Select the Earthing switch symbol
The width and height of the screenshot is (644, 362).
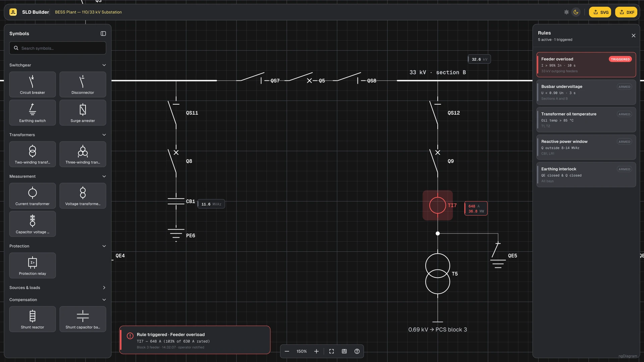click(33, 113)
